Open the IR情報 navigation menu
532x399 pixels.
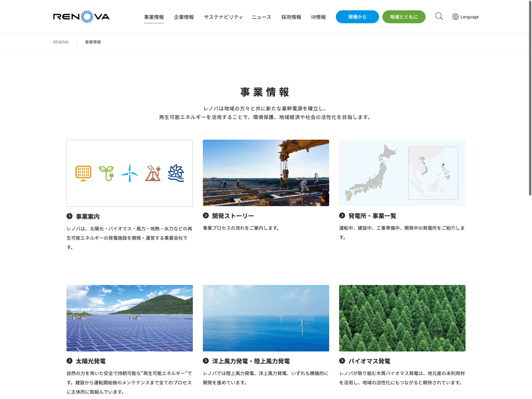coord(318,17)
